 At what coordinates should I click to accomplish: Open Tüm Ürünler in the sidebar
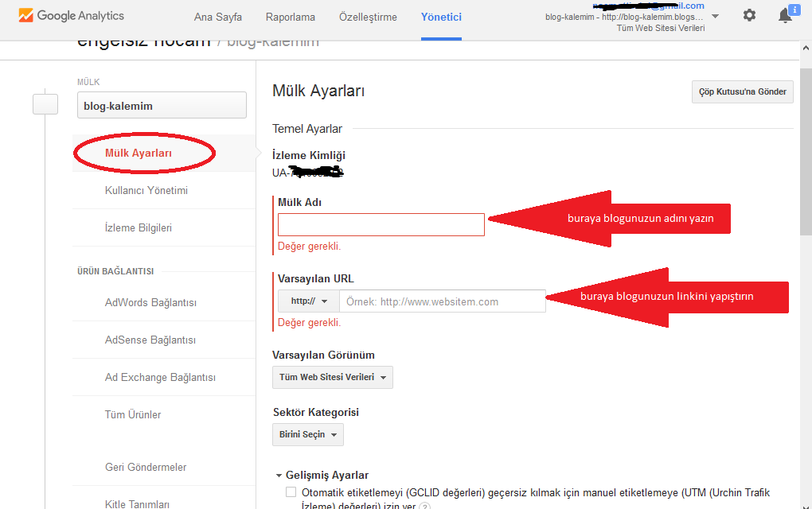133,414
